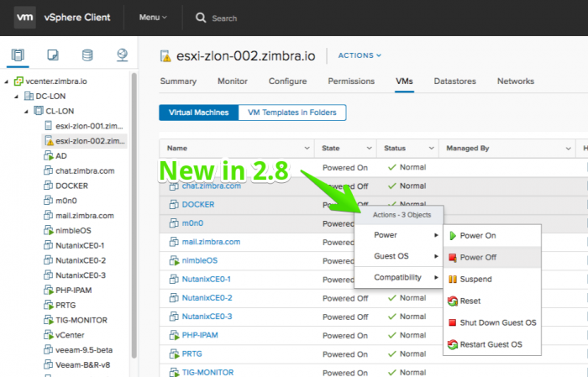Collapse the vcenter.zimbra.io tree node
The height and width of the screenshot is (377, 588).
tap(7, 81)
